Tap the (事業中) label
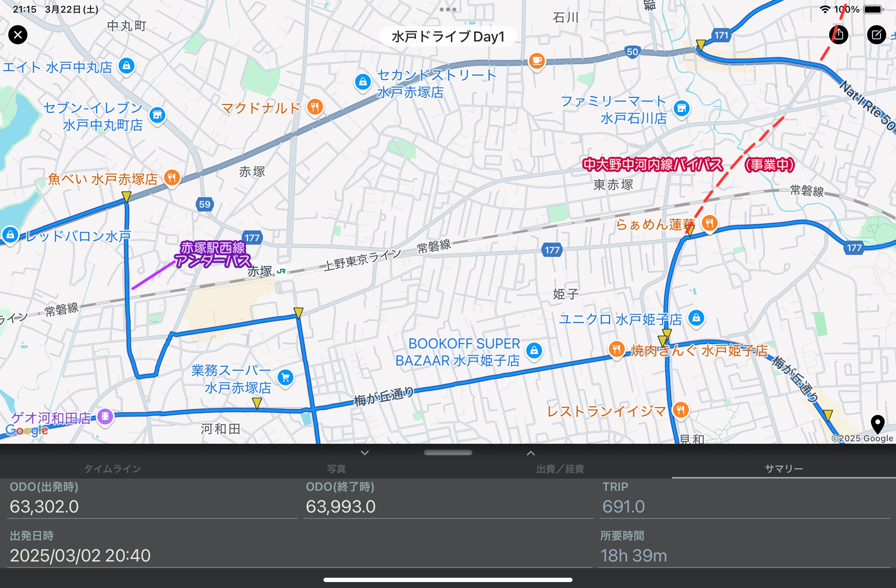This screenshot has width=896, height=588. [x=769, y=164]
